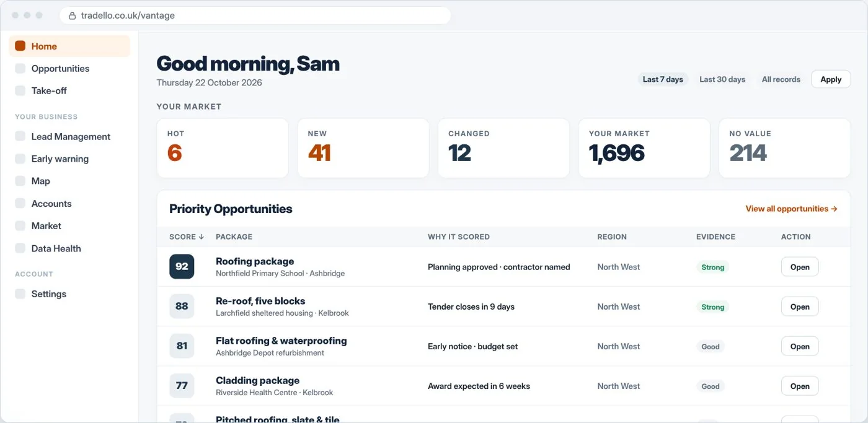Click 'Award expected in 6 weeks' text
This screenshot has height=423, width=868.
point(479,386)
